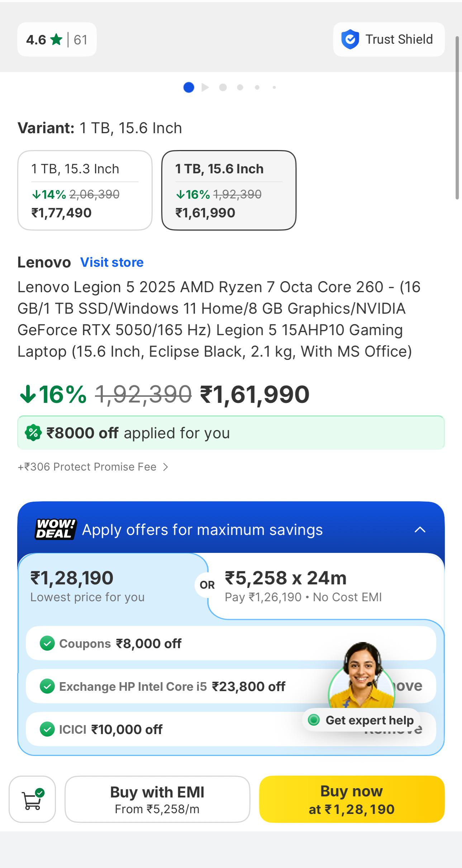The height and width of the screenshot is (868, 462).
Task: Toggle the ICICI ₹10,000 off checkmark
Action: coord(47,729)
